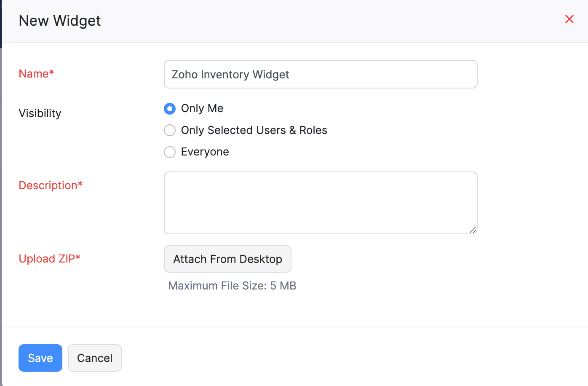Choose Only Selected Users & Roles radio button
This screenshot has width=588, height=386.
pos(170,130)
